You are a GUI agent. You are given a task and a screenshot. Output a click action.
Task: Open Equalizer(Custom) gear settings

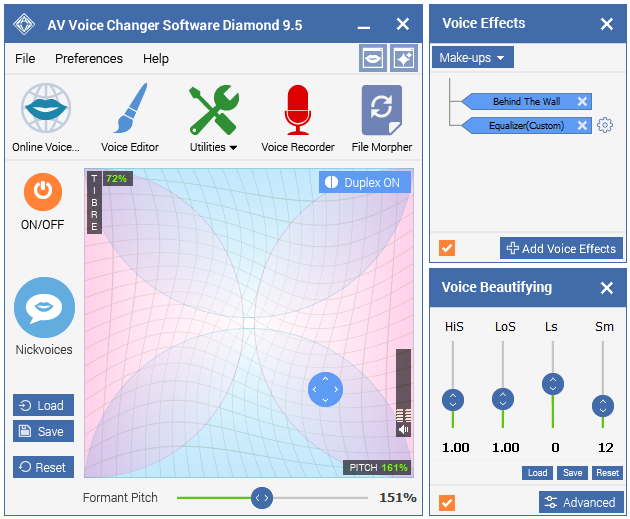604,126
